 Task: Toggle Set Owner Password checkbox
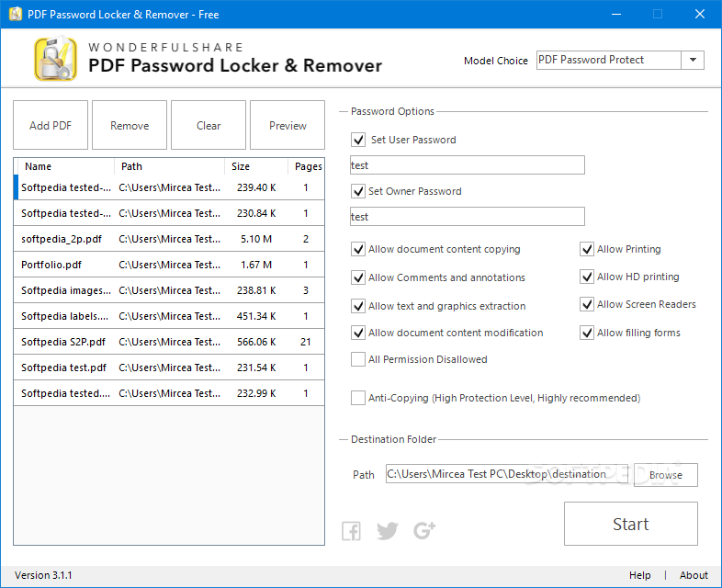pyautogui.click(x=358, y=191)
